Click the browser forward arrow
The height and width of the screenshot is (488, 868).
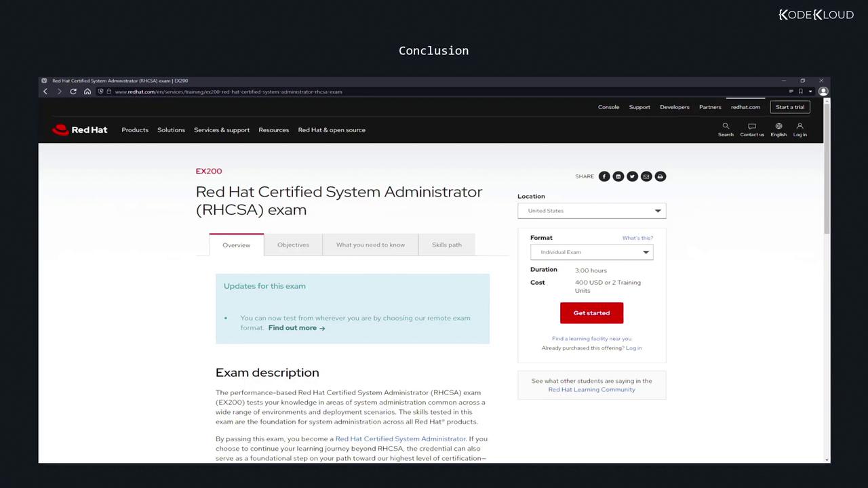tap(59, 91)
